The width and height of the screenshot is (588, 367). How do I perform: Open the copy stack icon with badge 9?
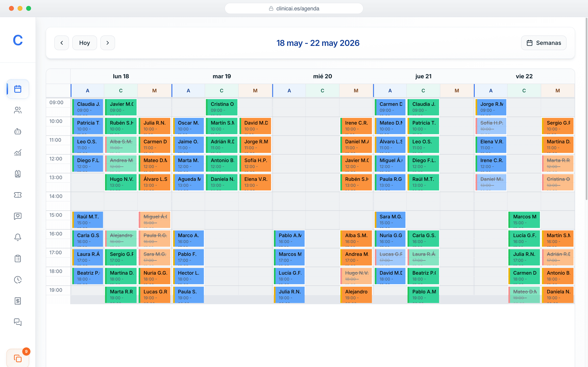coord(18,358)
